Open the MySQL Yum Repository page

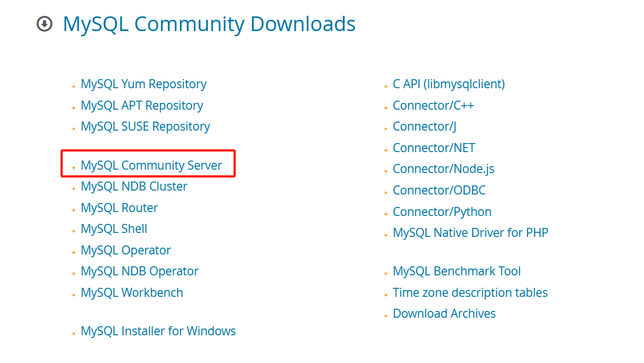point(144,84)
